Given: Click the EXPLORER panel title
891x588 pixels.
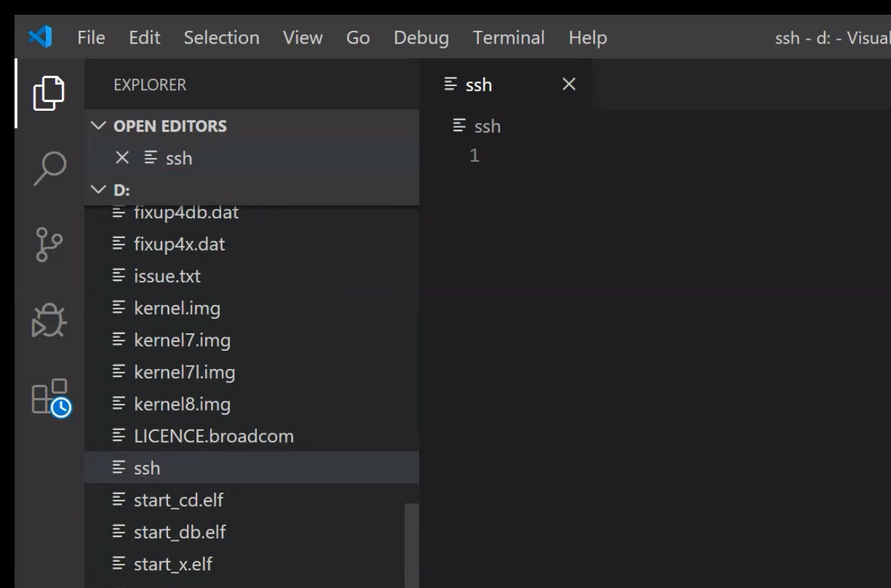Looking at the screenshot, I should tap(150, 85).
